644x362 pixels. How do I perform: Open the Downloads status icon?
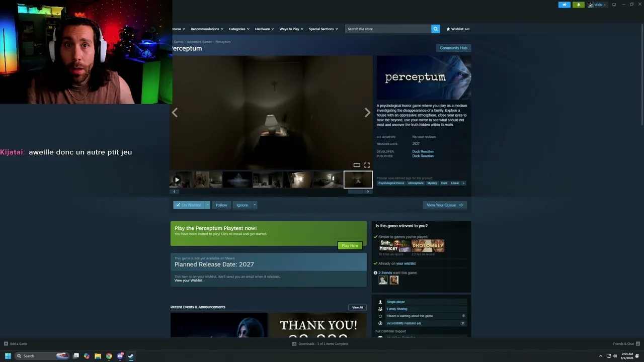(x=294, y=344)
